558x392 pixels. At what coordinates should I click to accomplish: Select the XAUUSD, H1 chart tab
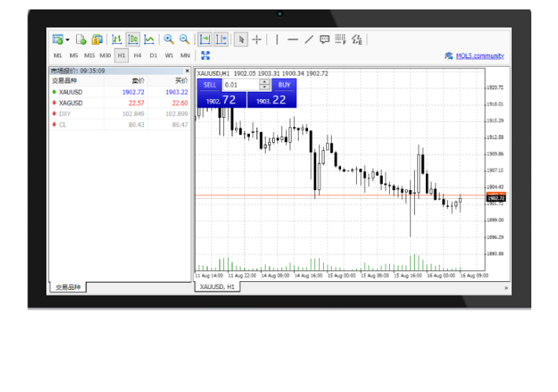[x=217, y=288]
